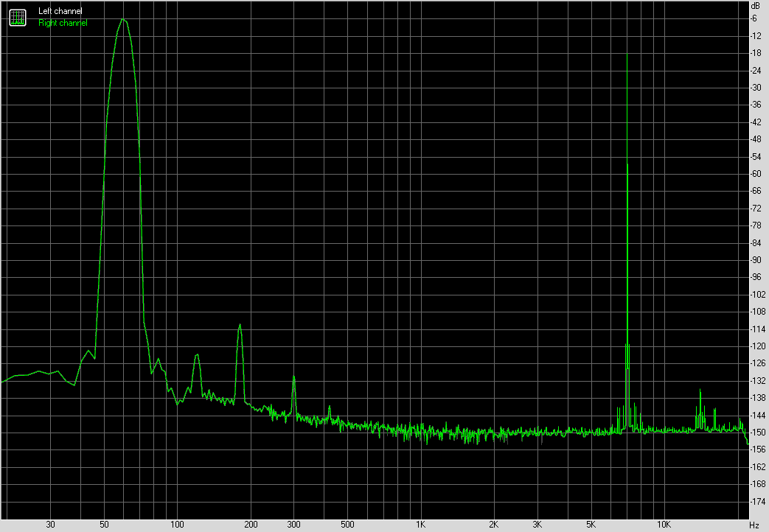769x532 pixels.
Task: Click the 5K frequency axis label
Action: click(x=590, y=525)
